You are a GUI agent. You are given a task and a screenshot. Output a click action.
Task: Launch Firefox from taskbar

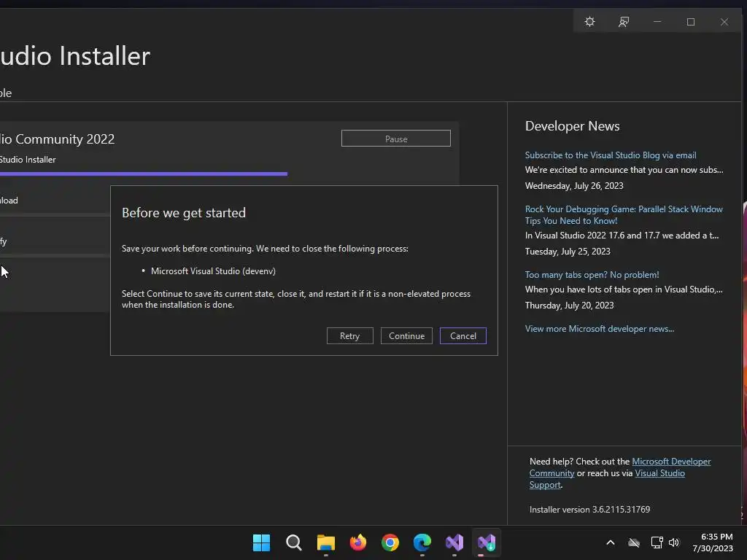coord(357,542)
